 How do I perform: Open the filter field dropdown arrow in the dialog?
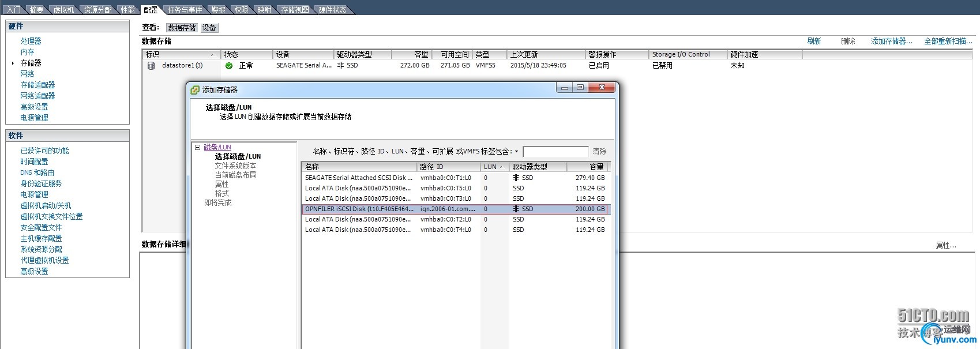click(x=517, y=152)
